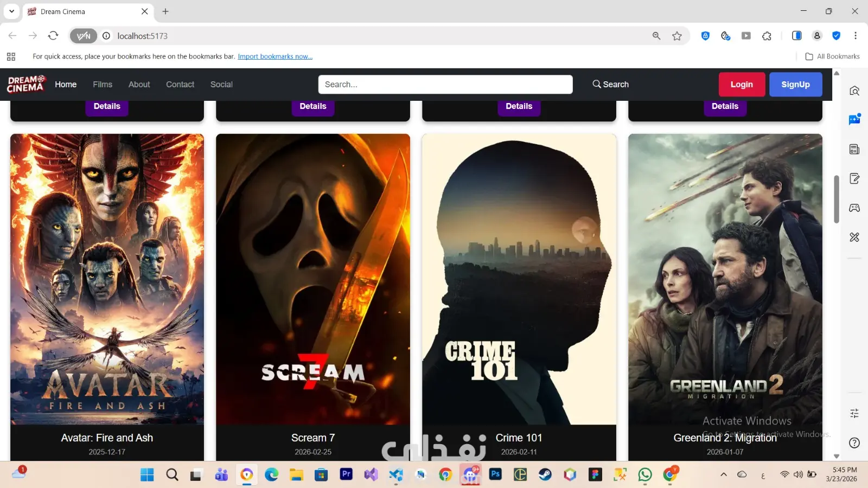Image resolution: width=868 pixels, height=488 pixels.
Task: View site information icon
Action: tap(106, 36)
